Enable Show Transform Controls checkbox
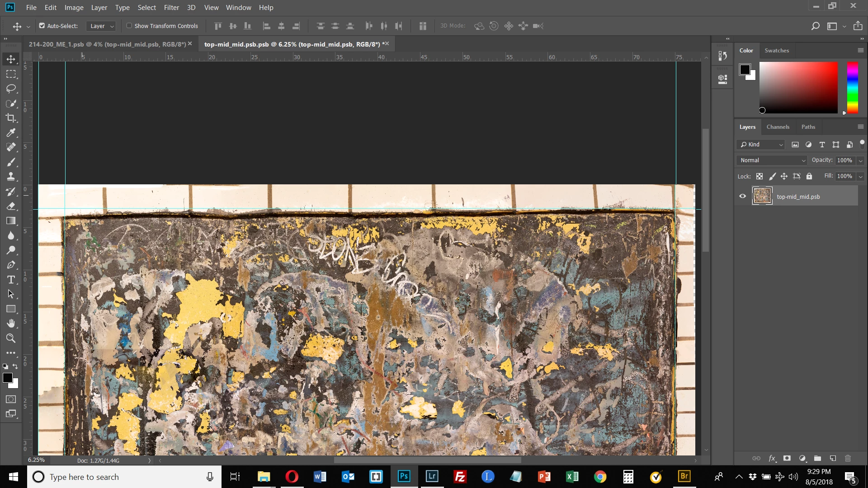 click(x=129, y=26)
